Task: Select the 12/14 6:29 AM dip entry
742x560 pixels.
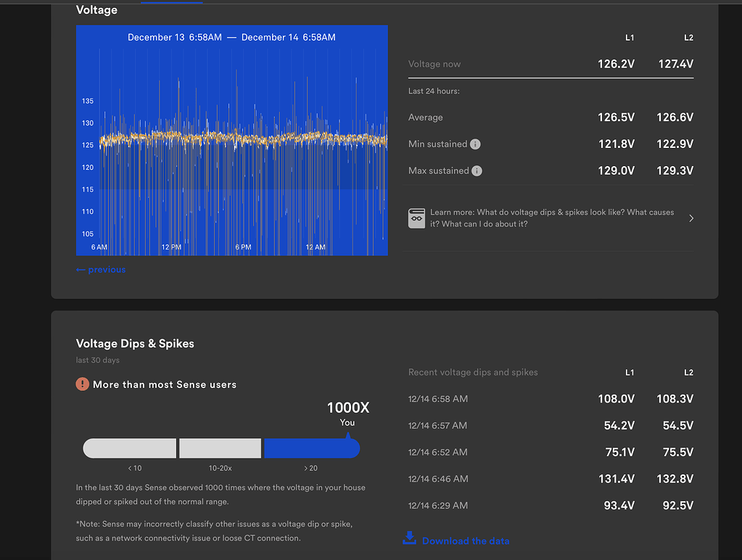Action: pyautogui.click(x=438, y=506)
